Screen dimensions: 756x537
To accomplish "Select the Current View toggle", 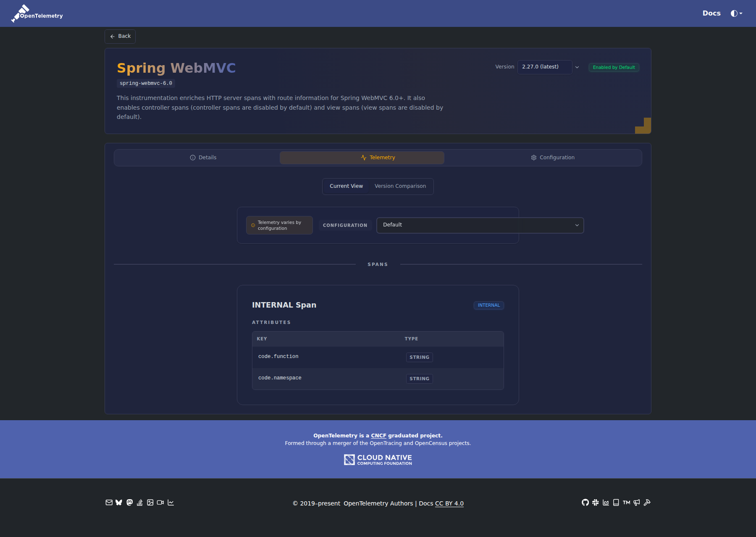I will 346,186.
